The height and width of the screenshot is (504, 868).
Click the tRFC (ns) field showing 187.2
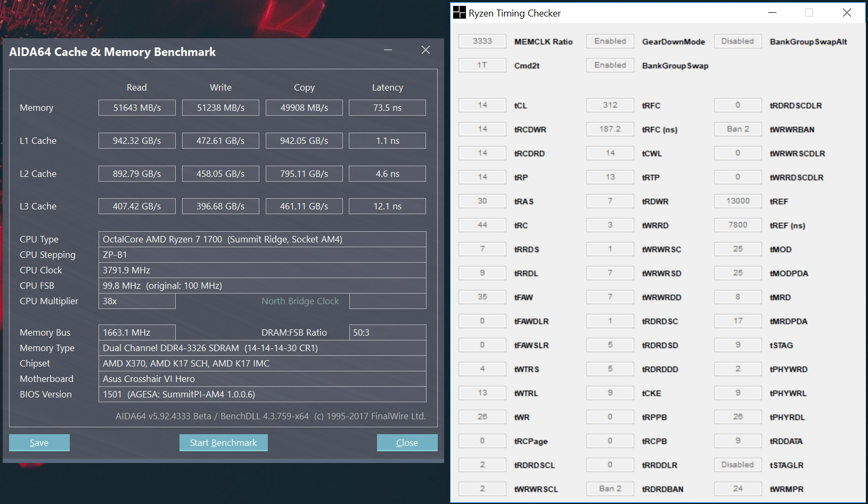point(610,129)
